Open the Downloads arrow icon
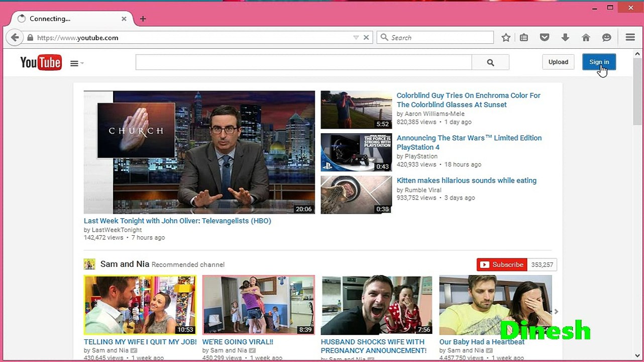This screenshot has width=644, height=362. (565, 37)
